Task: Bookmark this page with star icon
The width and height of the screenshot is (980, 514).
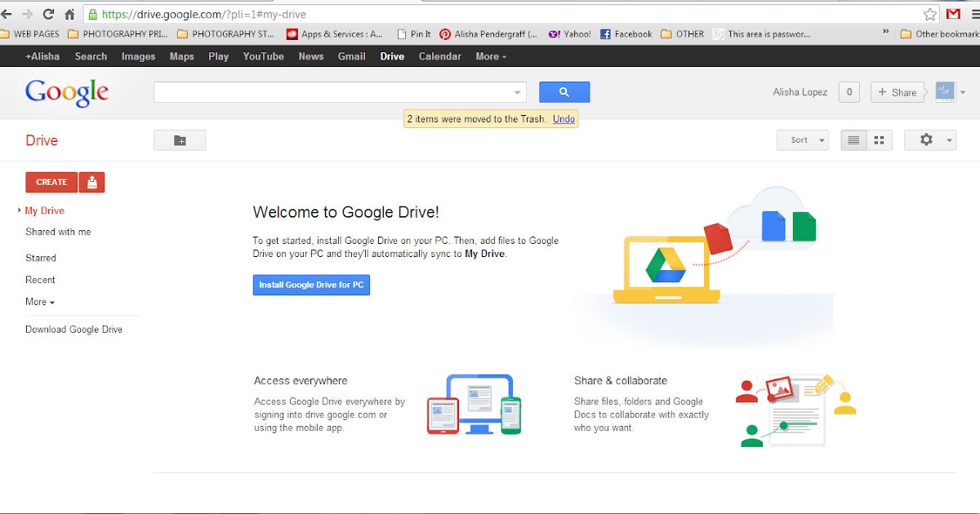Action: coord(929,14)
